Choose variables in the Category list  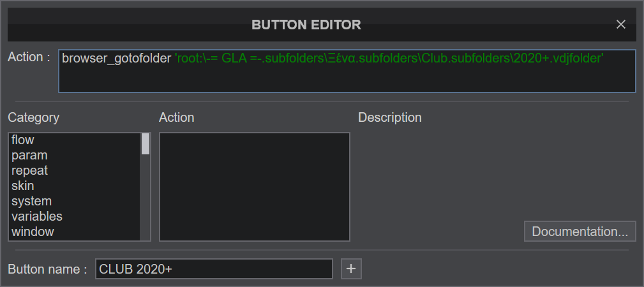(x=37, y=217)
